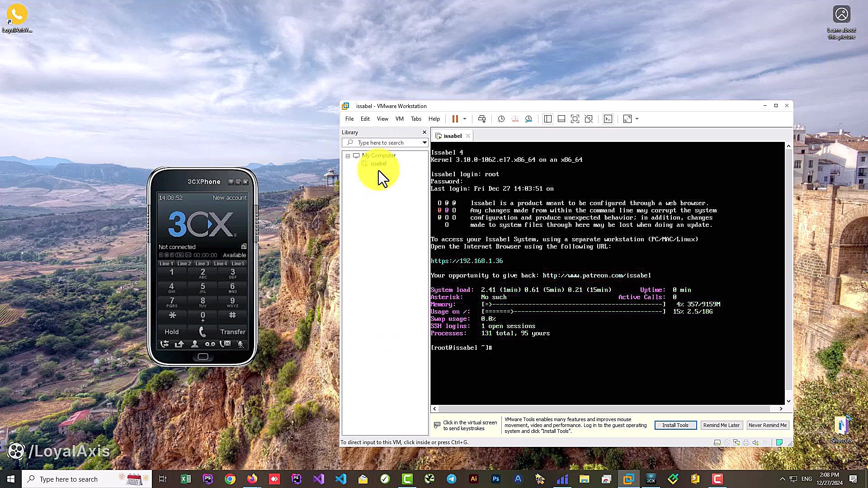Click the call forward arrow icon in 3CXPhone

pyautogui.click(x=179, y=344)
